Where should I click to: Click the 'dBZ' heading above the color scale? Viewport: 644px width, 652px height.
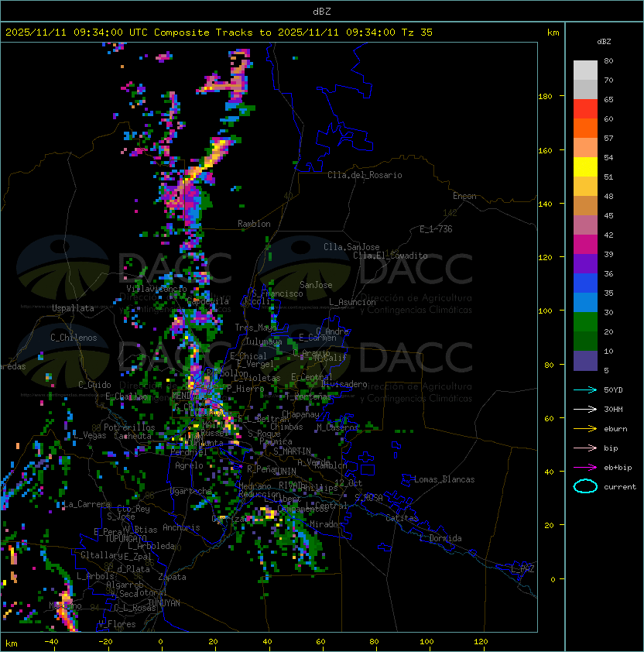pos(604,42)
